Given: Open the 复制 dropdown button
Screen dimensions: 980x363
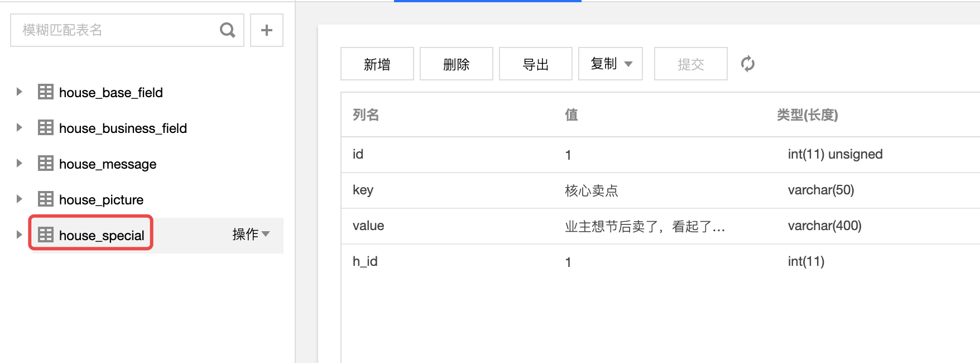Looking at the screenshot, I should 611,64.
